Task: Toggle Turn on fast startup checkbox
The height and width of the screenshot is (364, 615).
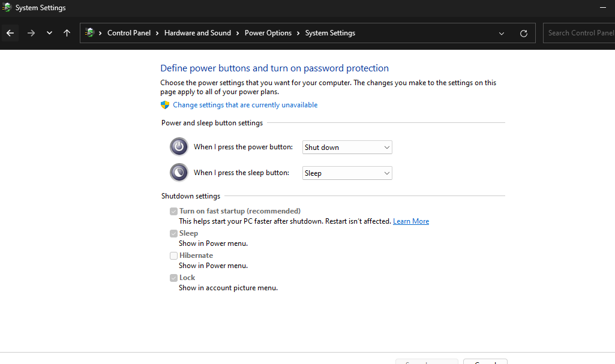Action: click(173, 211)
